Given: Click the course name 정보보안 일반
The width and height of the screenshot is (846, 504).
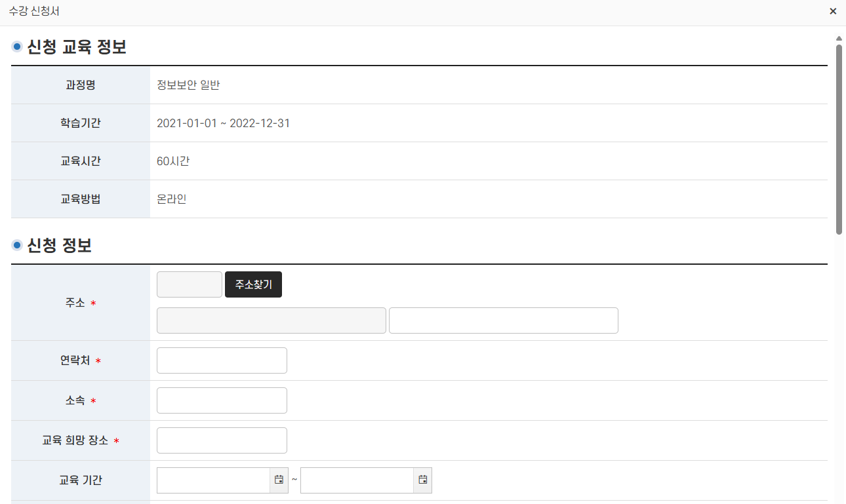Looking at the screenshot, I should [x=188, y=85].
